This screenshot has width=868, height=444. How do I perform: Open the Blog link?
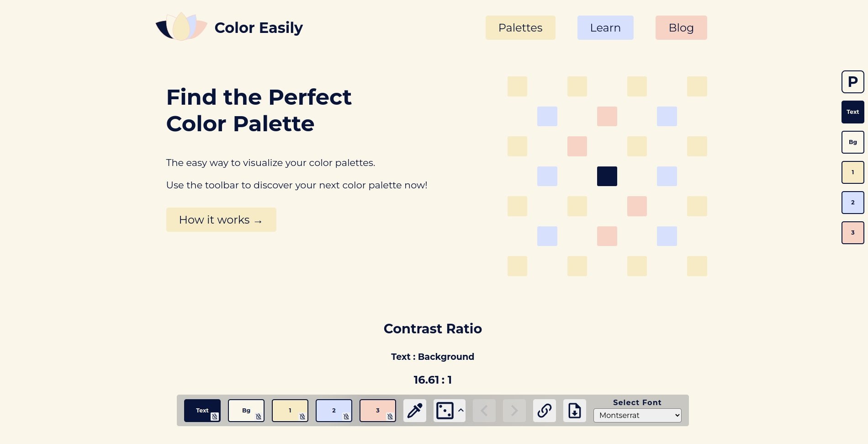pyautogui.click(x=681, y=28)
